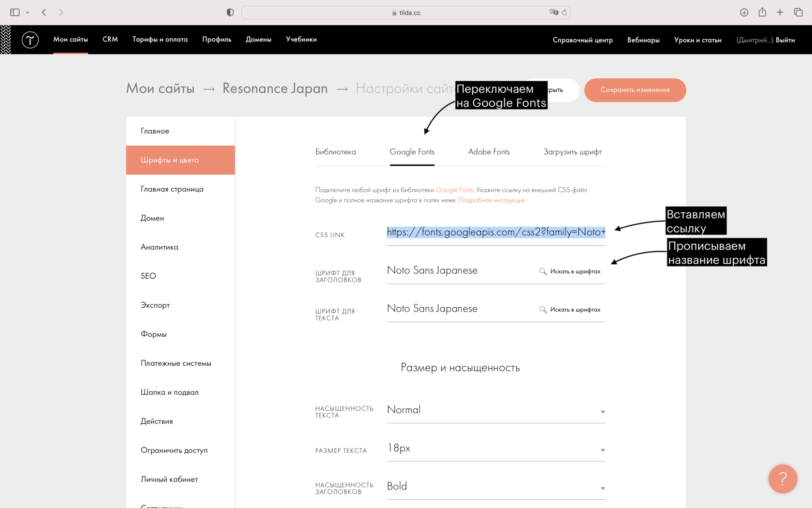Switch to Загрузить шрифт tab
Screen dimensions: 812x508
coord(572,152)
